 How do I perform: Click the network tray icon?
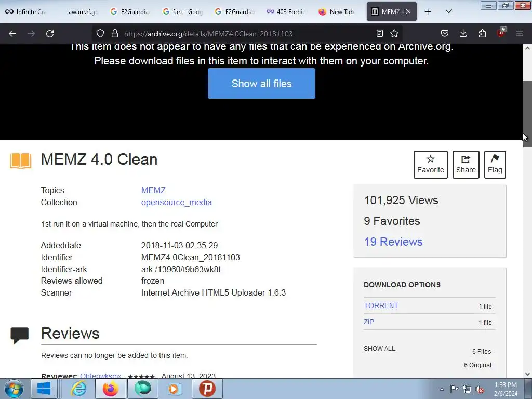[467, 389]
